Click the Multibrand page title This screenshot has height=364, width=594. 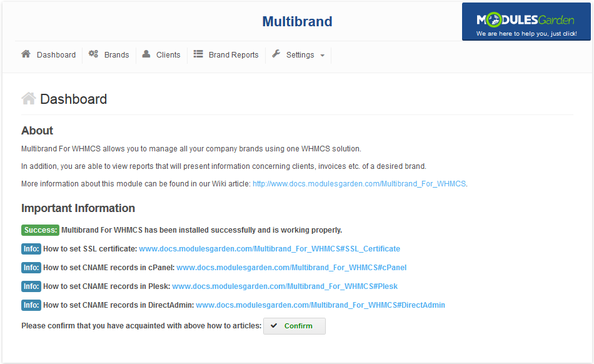[298, 22]
